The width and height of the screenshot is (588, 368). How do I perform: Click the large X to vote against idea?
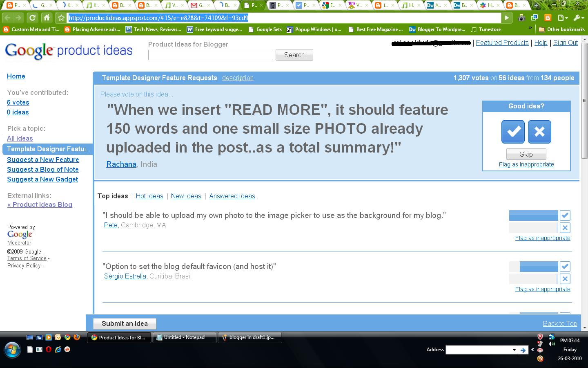tap(539, 132)
